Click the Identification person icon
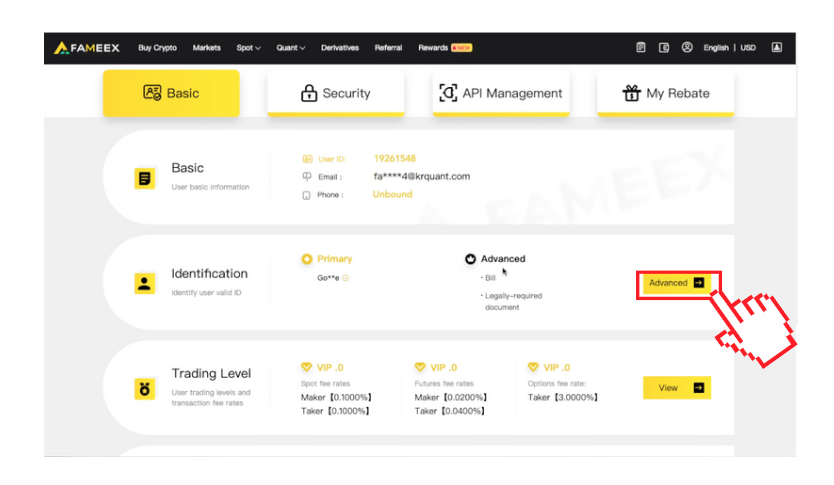The height and width of the screenshot is (485, 834). (x=145, y=283)
